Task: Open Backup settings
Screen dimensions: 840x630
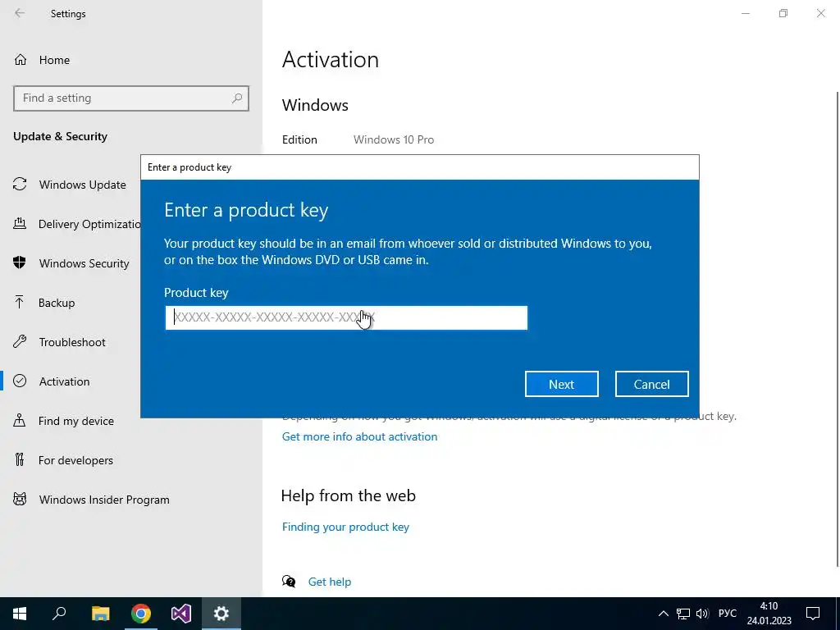Action: [57, 303]
